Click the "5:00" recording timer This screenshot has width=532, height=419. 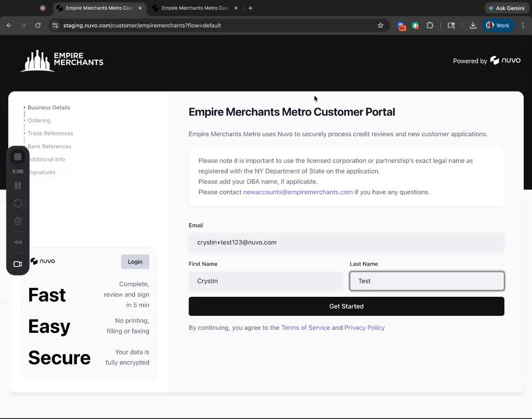point(18,172)
